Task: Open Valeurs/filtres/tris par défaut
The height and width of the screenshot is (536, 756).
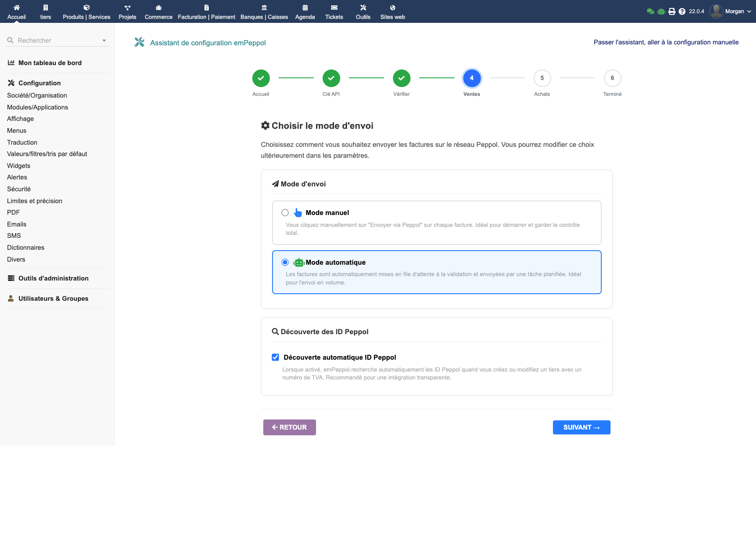Action: coord(47,154)
